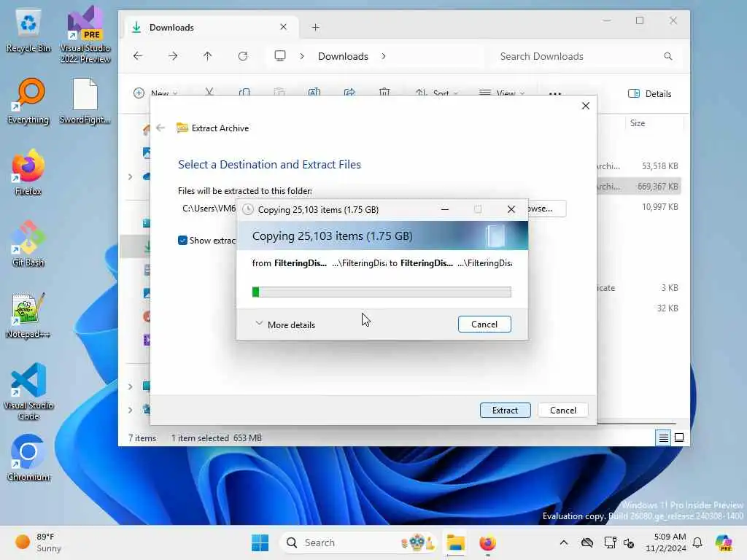This screenshot has width=747, height=560.
Task: Expand chevron before Downloads in address bar
Action: coord(301,56)
